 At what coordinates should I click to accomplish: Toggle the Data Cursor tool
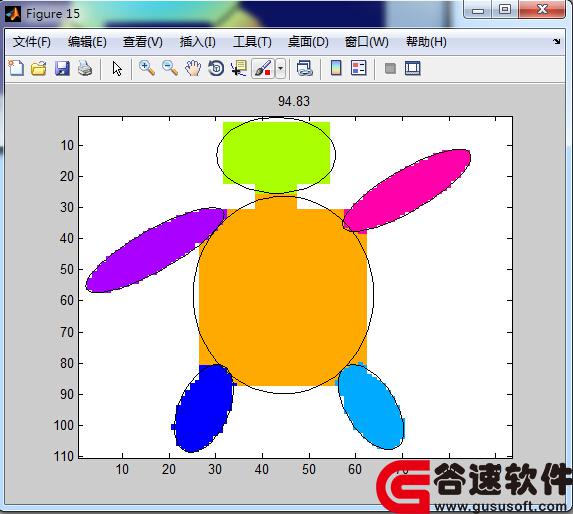[x=239, y=68]
